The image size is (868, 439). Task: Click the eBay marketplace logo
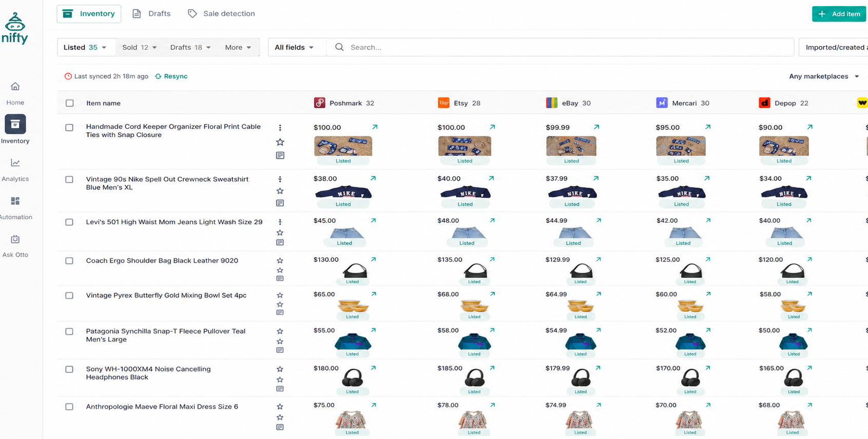click(552, 103)
